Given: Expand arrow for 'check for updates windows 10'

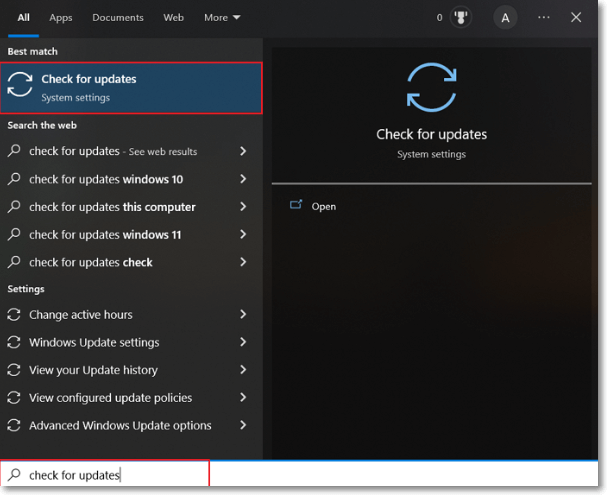Looking at the screenshot, I should (243, 179).
